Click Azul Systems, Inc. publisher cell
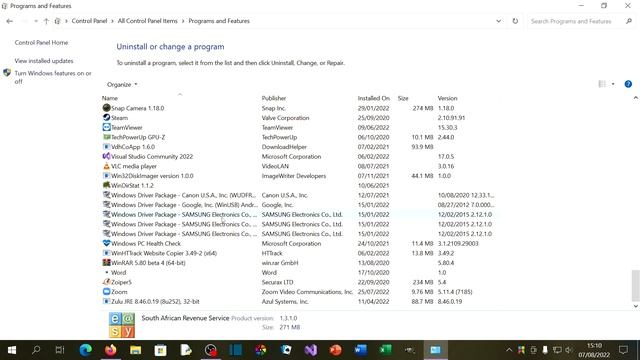The height and width of the screenshot is (360, 640). click(285, 301)
